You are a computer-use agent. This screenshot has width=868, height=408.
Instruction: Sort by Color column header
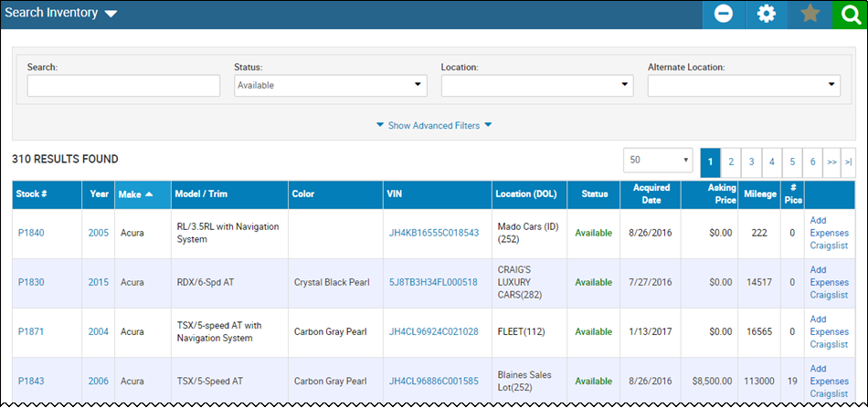tap(335, 194)
